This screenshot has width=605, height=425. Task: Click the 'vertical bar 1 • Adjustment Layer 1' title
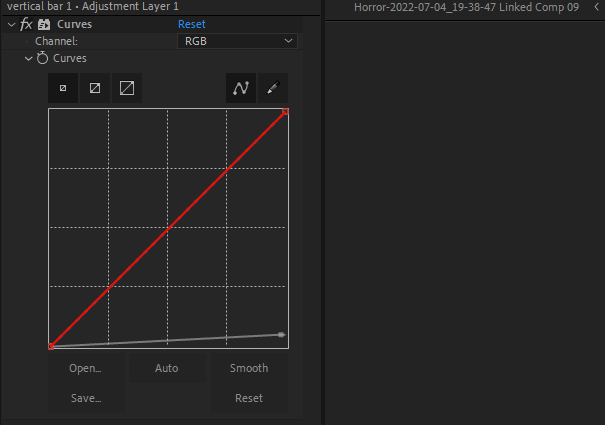[93, 6]
